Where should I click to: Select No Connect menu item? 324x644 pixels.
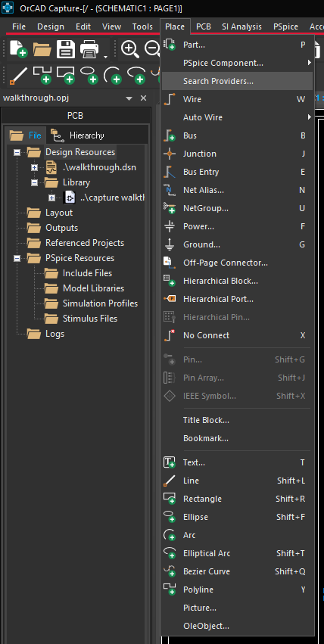click(x=238, y=335)
